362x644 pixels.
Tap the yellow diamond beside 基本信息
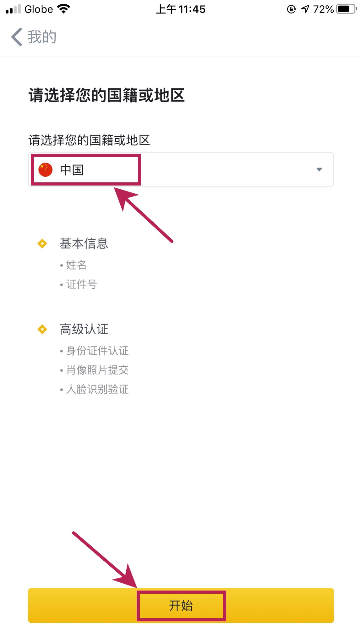[x=42, y=243]
